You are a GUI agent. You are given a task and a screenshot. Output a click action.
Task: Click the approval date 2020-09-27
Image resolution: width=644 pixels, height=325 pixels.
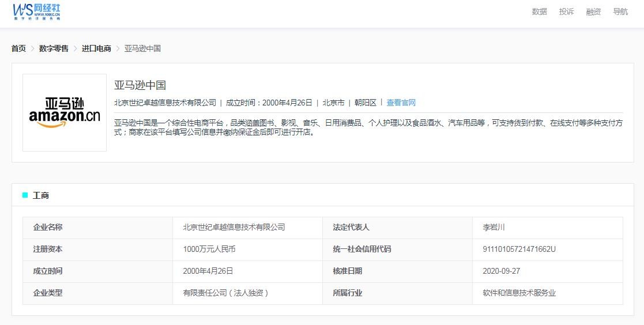click(x=501, y=271)
